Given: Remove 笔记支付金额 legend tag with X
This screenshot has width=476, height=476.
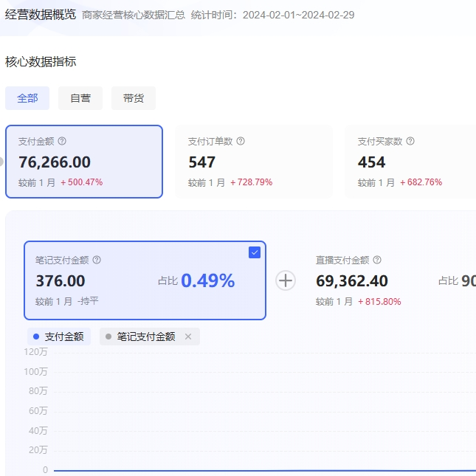Looking at the screenshot, I should click(x=187, y=337).
